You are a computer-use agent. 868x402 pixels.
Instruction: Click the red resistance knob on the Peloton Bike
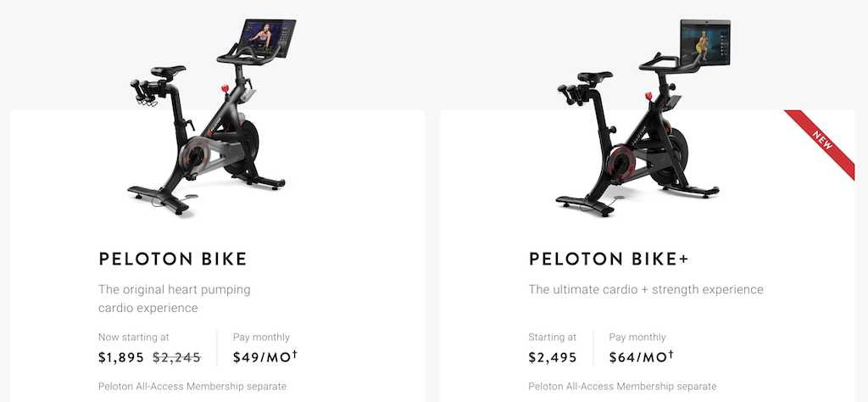point(225,88)
